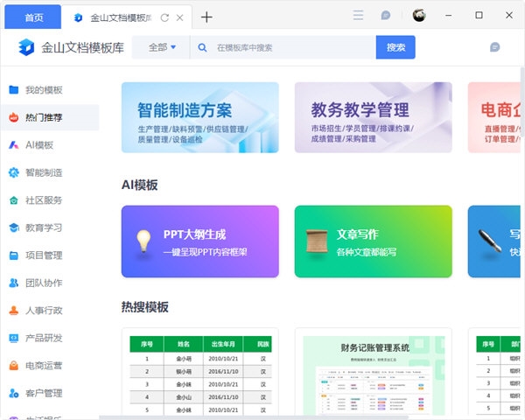The image size is (525, 420).
Task: Click the scroll icon on the 文章写作 card
Action: (317, 241)
